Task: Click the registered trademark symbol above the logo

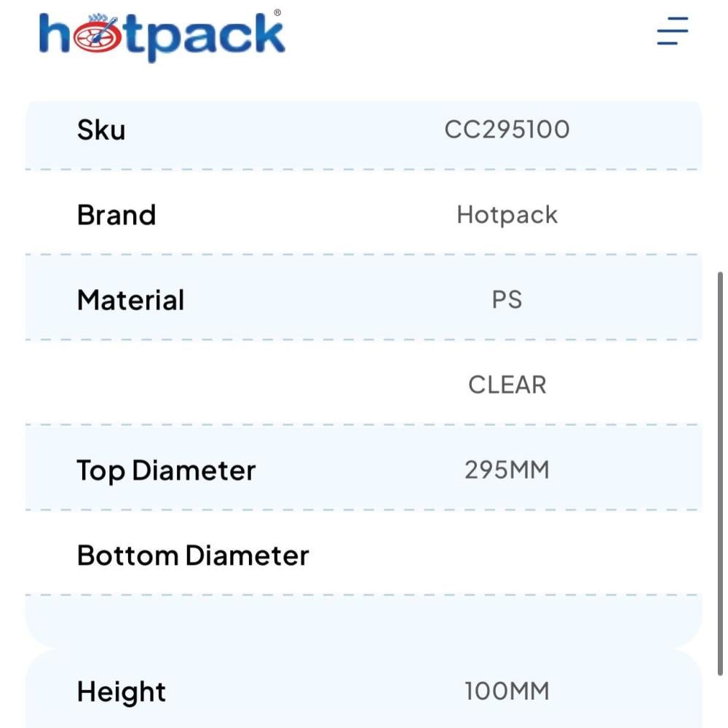Action: 277,13
